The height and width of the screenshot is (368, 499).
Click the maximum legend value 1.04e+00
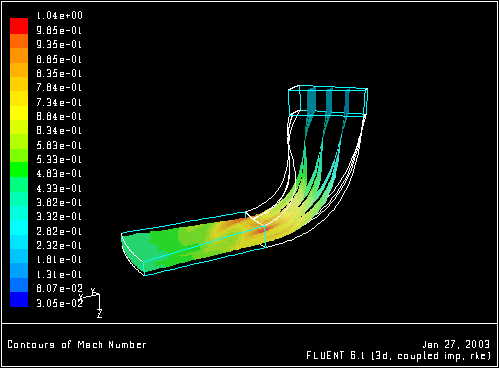pyautogui.click(x=59, y=16)
